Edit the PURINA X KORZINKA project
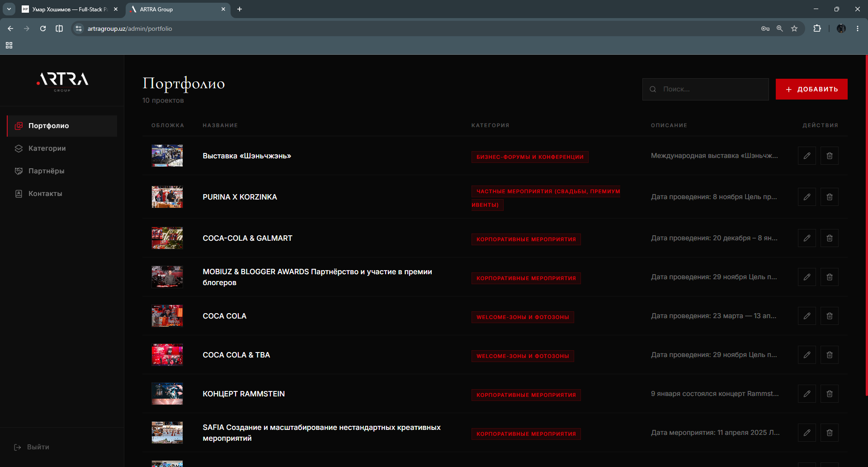 pyautogui.click(x=807, y=197)
